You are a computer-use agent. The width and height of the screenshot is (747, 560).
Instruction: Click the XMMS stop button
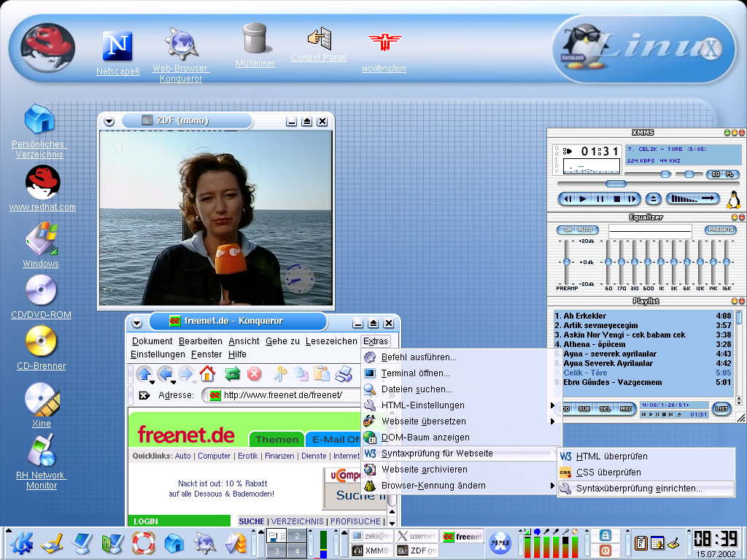[617, 199]
